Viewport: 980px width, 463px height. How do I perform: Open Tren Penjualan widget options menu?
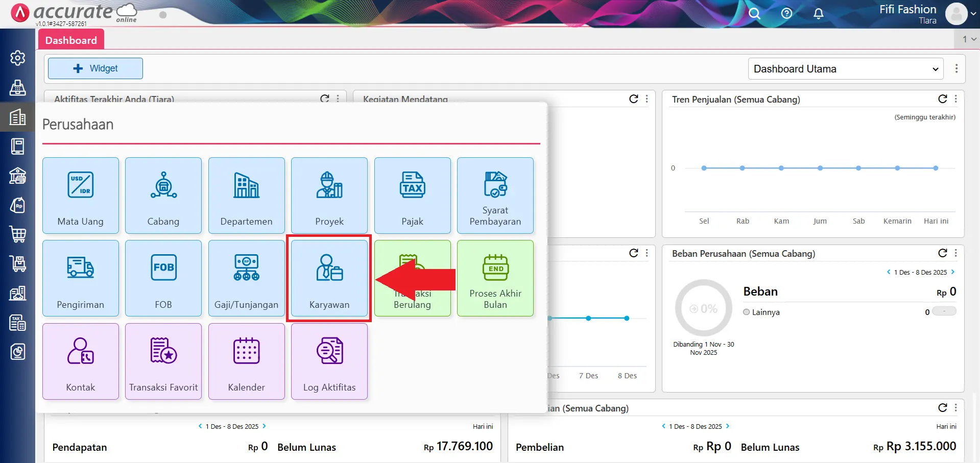[x=956, y=99]
